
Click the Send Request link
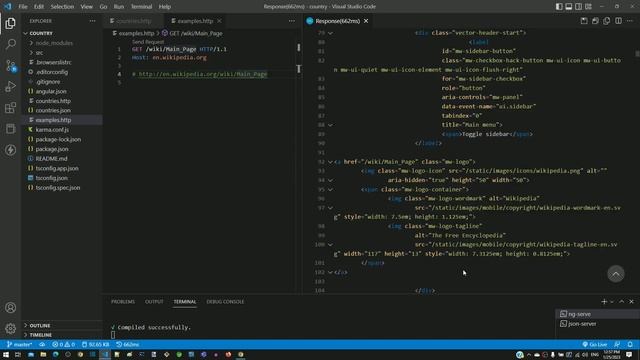pos(148,42)
